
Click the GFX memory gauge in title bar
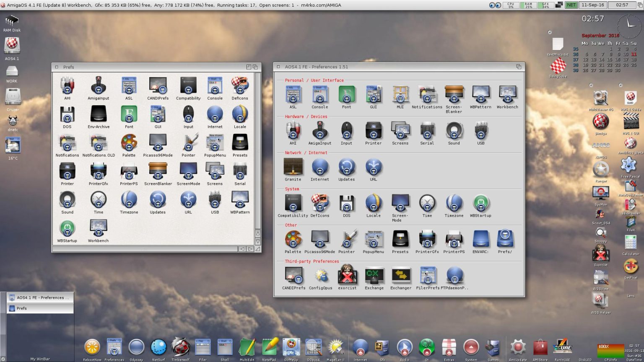[x=545, y=5]
